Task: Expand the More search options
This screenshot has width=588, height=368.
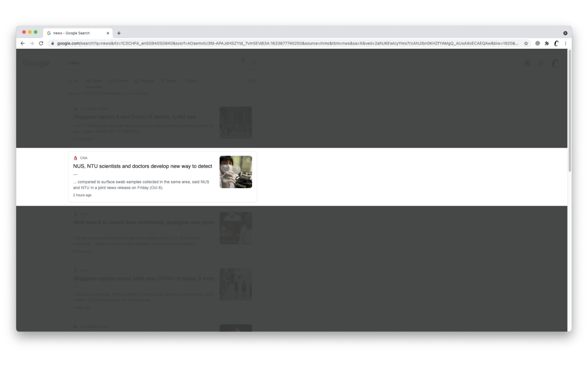Action: [x=190, y=81]
